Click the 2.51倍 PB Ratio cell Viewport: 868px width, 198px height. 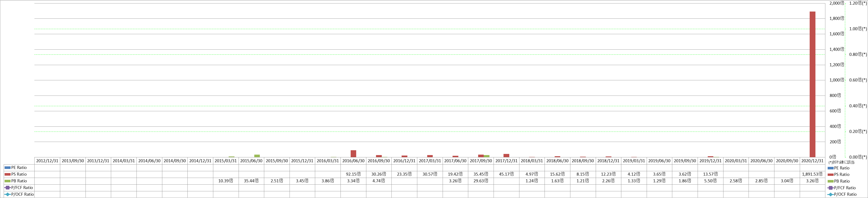277,181
